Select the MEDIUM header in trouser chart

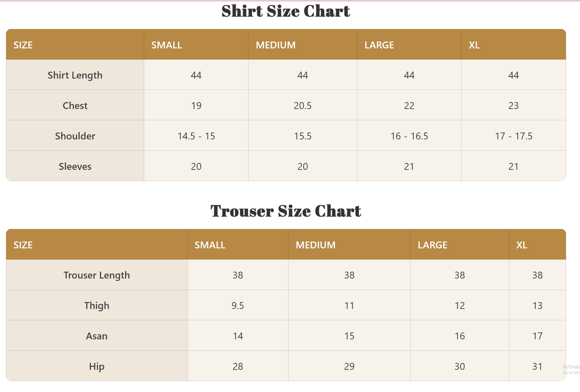tap(315, 245)
